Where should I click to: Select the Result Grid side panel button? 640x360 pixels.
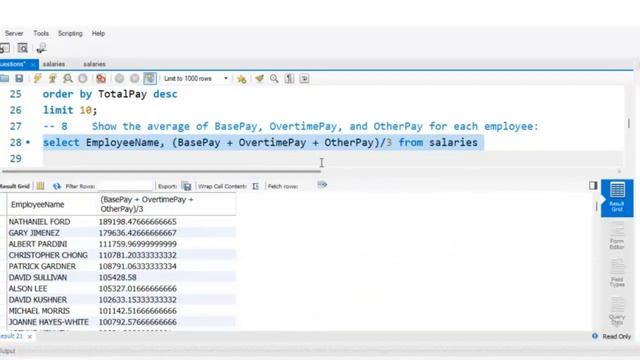click(617, 198)
